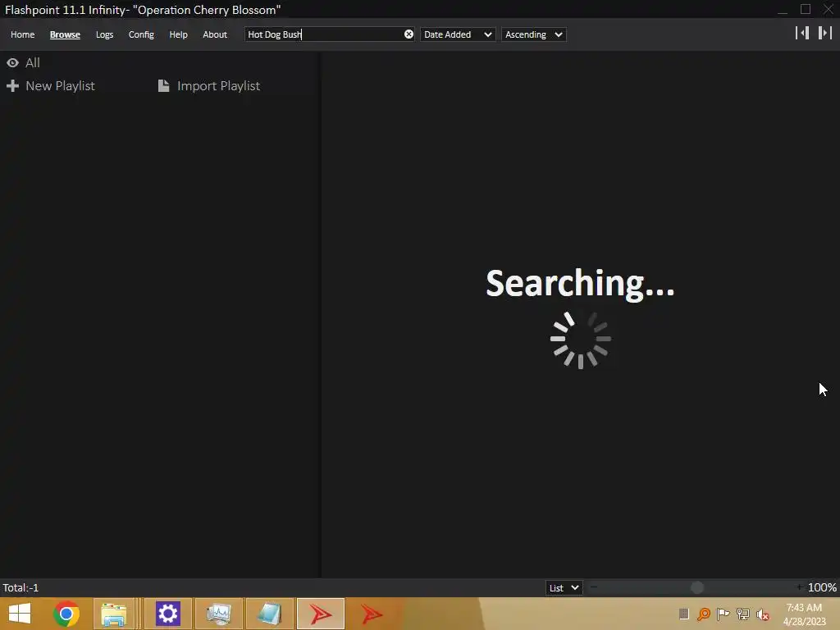Click the magnifier tray icon
This screenshot has width=840, height=630.
(703, 614)
